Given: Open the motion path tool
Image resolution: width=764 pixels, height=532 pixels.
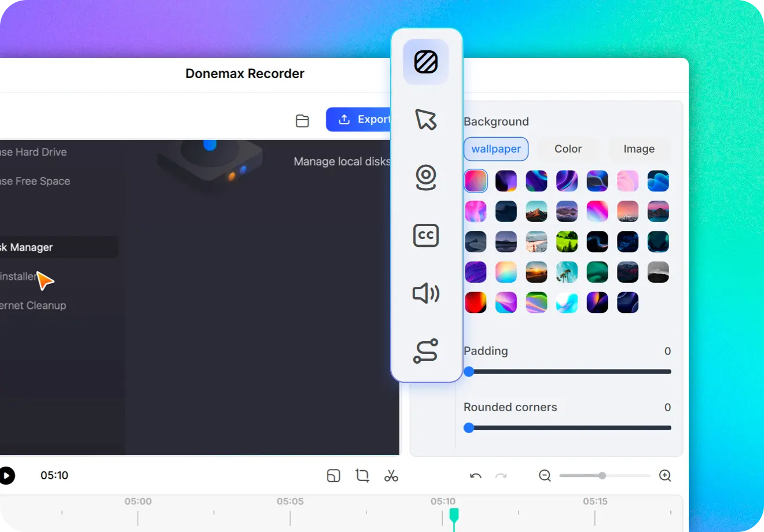Looking at the screenshot, I should tap(426, 351).
